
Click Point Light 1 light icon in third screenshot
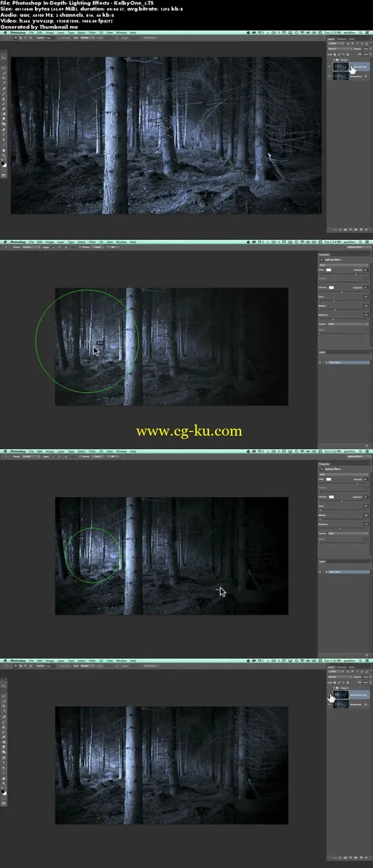(326, 572)
